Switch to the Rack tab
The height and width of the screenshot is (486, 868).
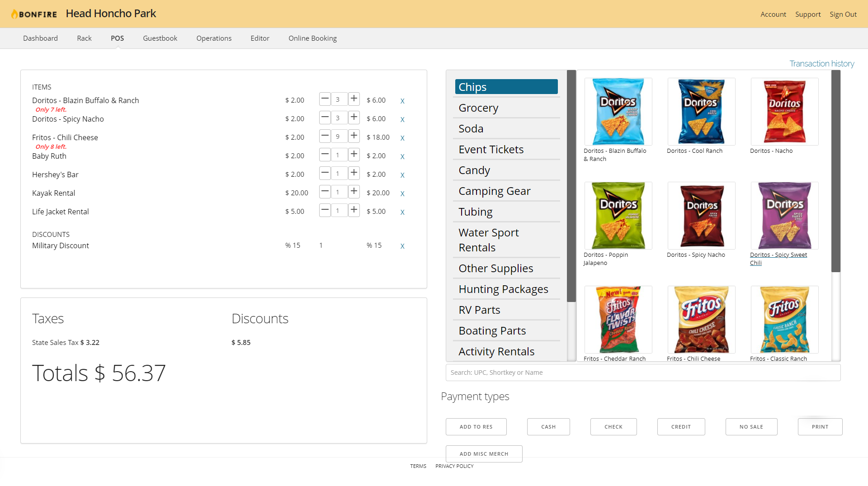tap(84, 38)
